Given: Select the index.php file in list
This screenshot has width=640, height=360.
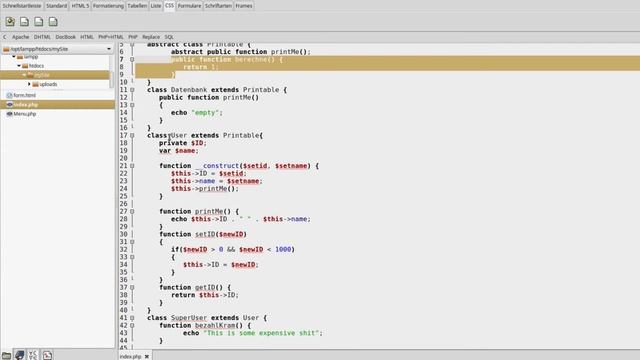Looking at the screenshot, I should click(x=58, y=104).
